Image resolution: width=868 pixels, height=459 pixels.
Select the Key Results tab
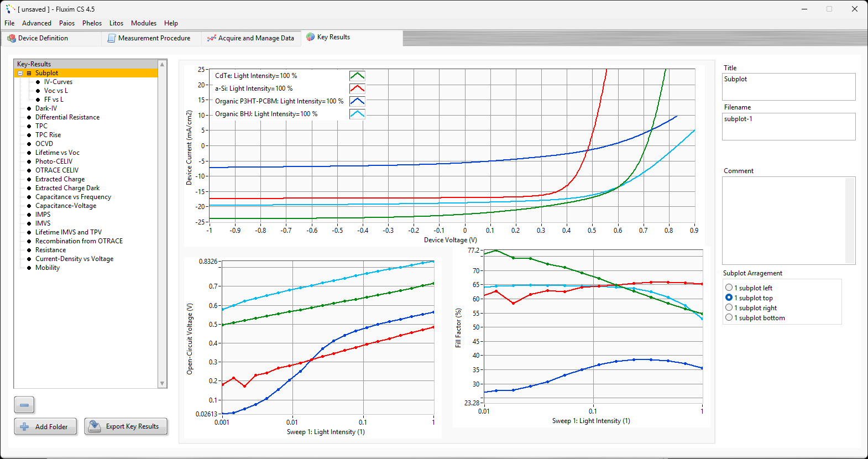click(x=352, y=38)
